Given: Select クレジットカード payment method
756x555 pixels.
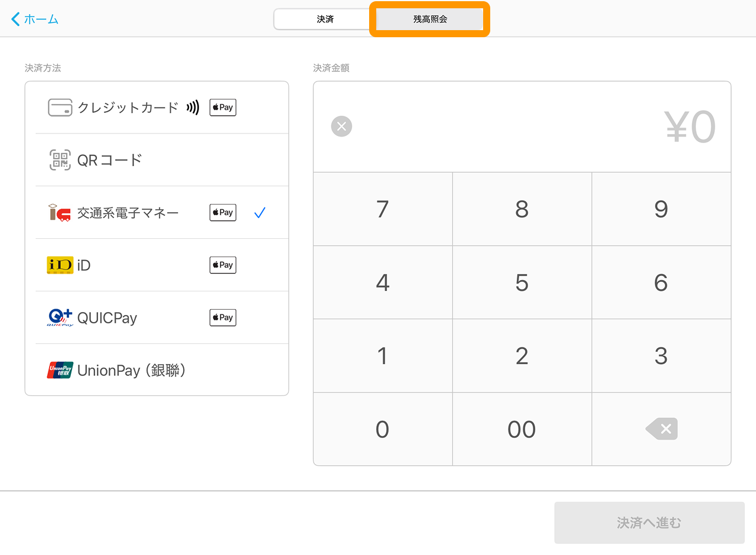Looking at the screenshot, I should pyautogui.click(x=128, y=108).
